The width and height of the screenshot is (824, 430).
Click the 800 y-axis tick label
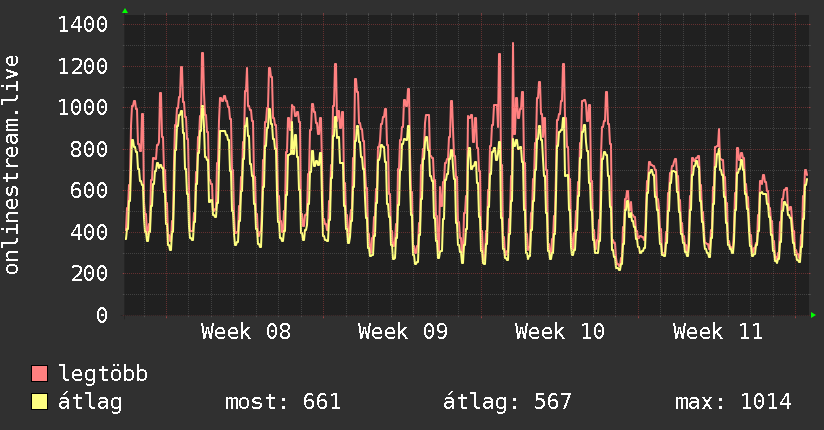[89, 149]
